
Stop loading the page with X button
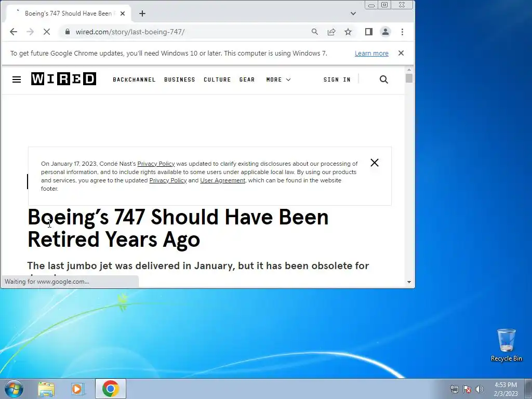47,32
